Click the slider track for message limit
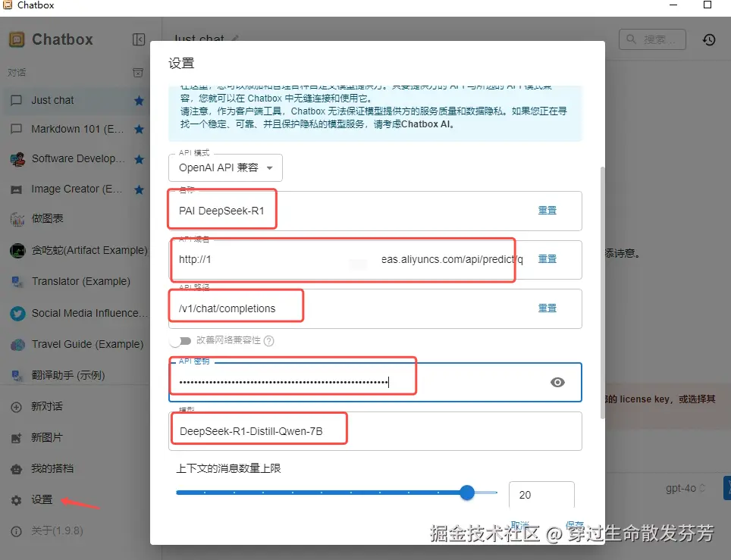This screenshot has height=560, width=731. (336, 493)
